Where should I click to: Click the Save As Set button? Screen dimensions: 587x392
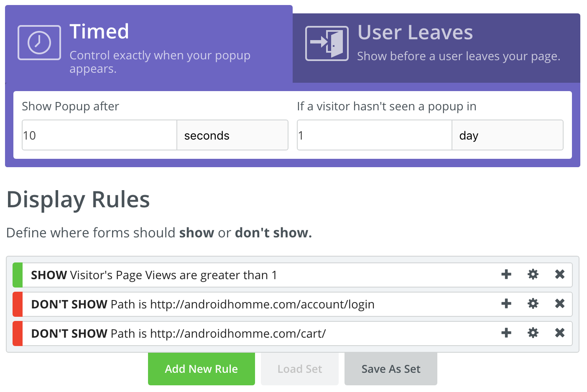pyautogui.click(x=390, y=369)
